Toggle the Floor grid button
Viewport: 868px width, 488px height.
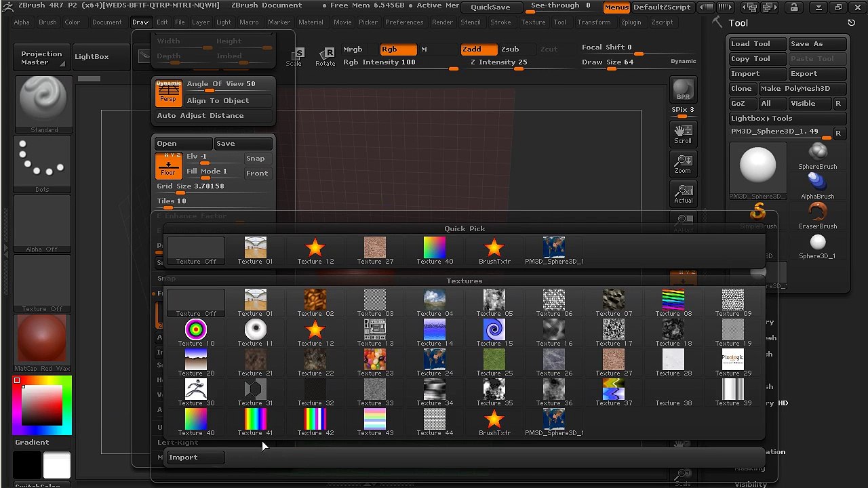point(168,166)
